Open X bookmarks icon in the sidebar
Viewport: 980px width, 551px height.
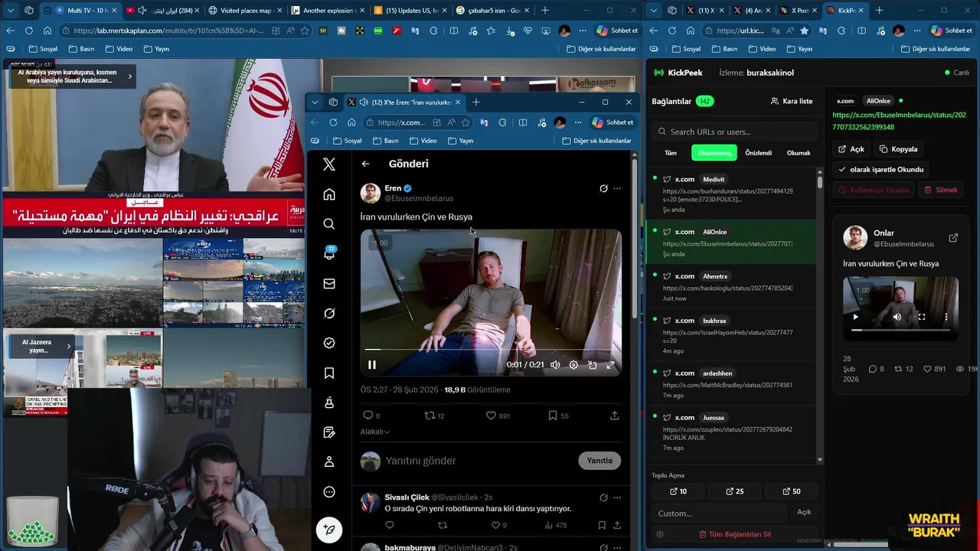click(x=329, y=373)
